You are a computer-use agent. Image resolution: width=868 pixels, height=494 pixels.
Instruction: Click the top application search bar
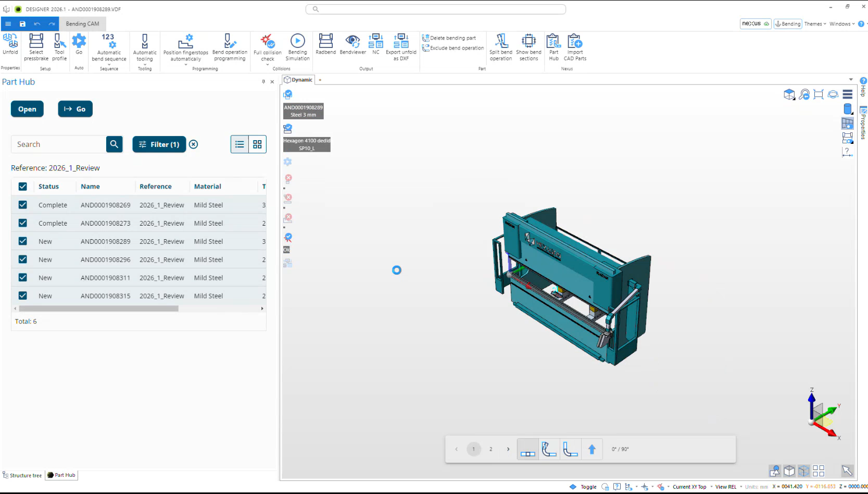435,9
